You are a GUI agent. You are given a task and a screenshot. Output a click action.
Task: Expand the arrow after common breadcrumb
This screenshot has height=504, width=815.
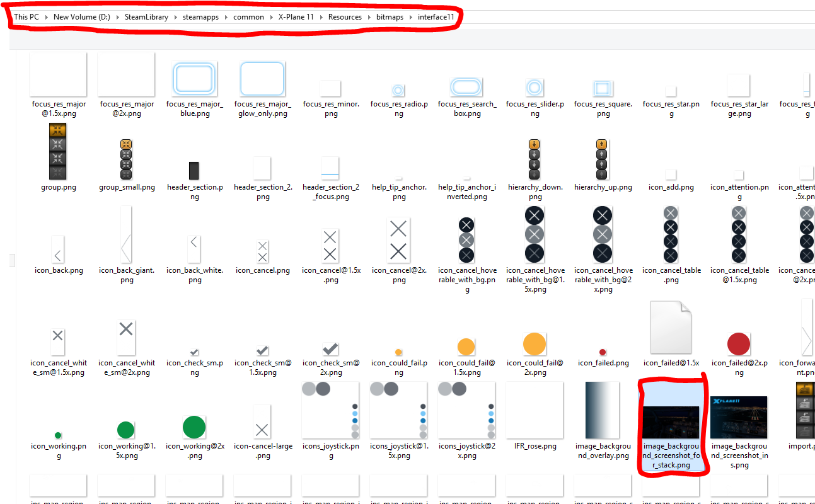pyautogui.click(x=272, y=17)
